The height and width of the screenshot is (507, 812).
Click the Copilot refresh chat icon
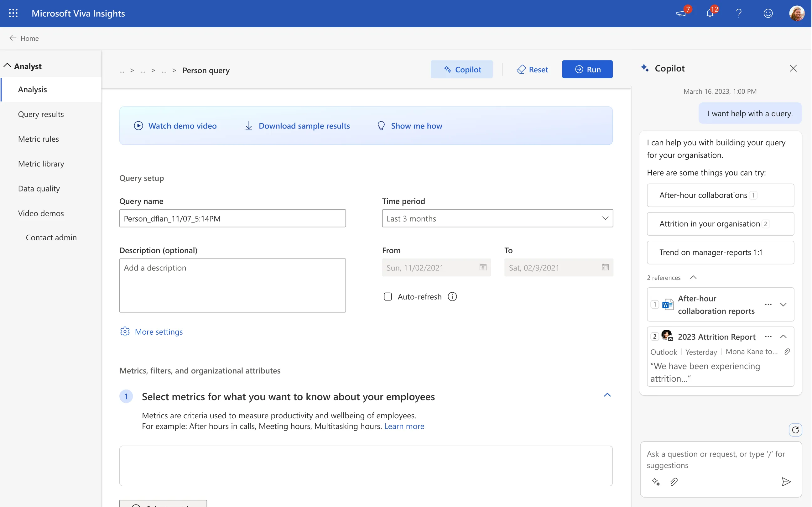coord(795,430)
